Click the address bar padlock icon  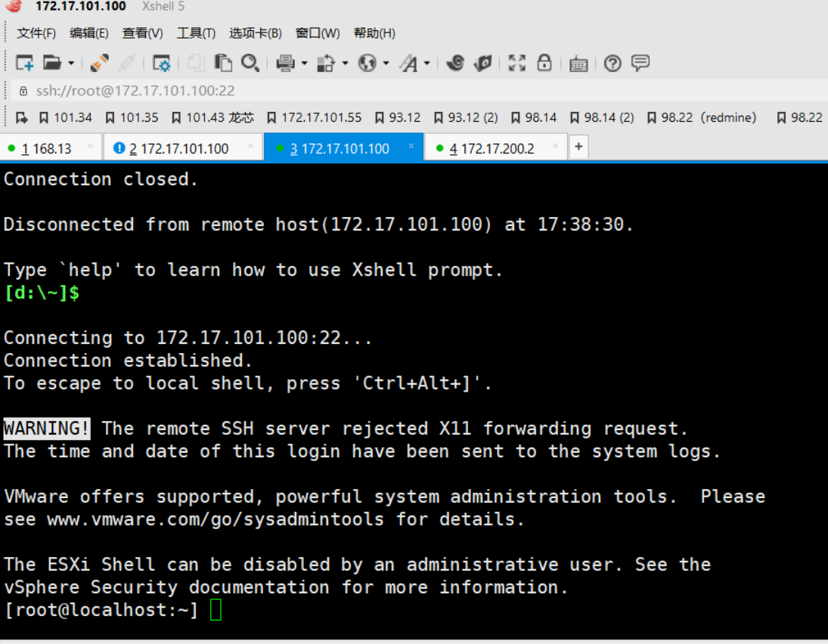[23, 91]
